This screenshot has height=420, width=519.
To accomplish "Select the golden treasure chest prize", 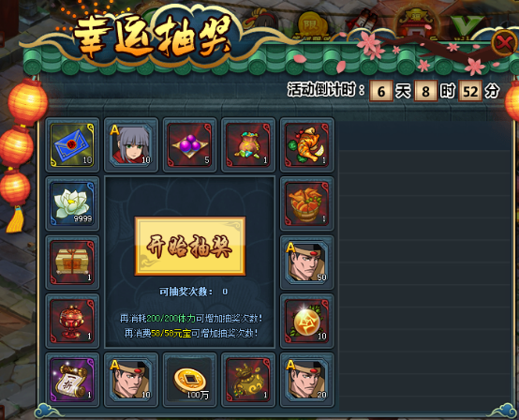I will click(72, 262).
